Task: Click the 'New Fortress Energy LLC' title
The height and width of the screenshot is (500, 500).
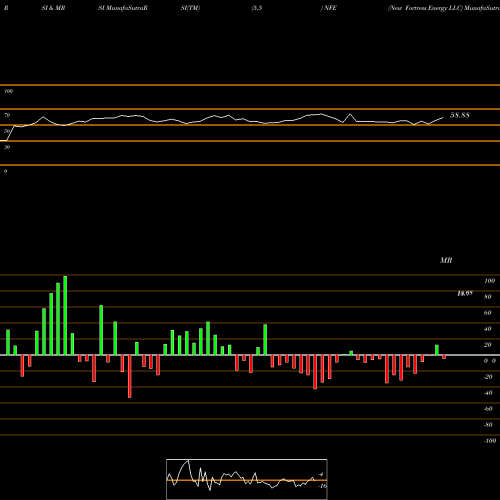Action: point(425,8)
